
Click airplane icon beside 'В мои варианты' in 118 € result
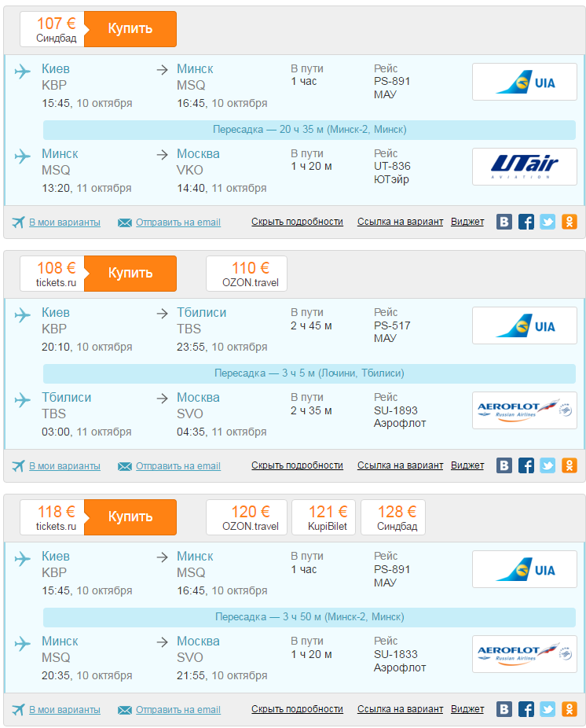(19, 709)
